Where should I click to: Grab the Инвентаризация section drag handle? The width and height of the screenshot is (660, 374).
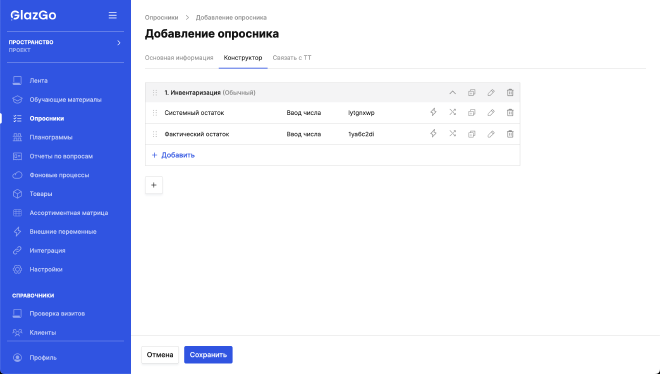pyautogui.click(x=155, y=93)
